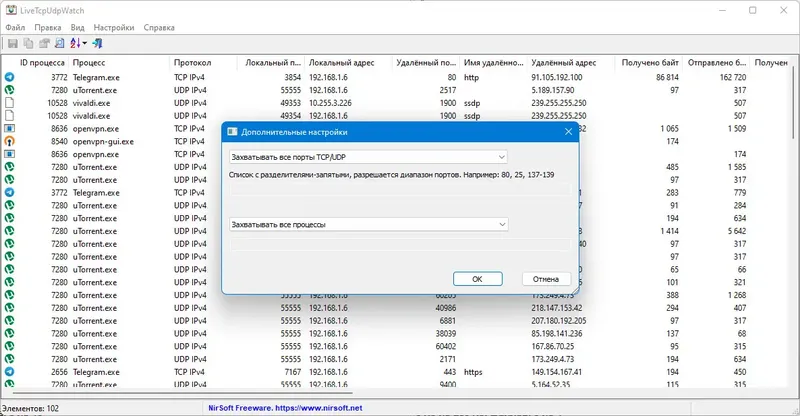Select remote address 85.198.141.236
800x416 pixels.
557,333
